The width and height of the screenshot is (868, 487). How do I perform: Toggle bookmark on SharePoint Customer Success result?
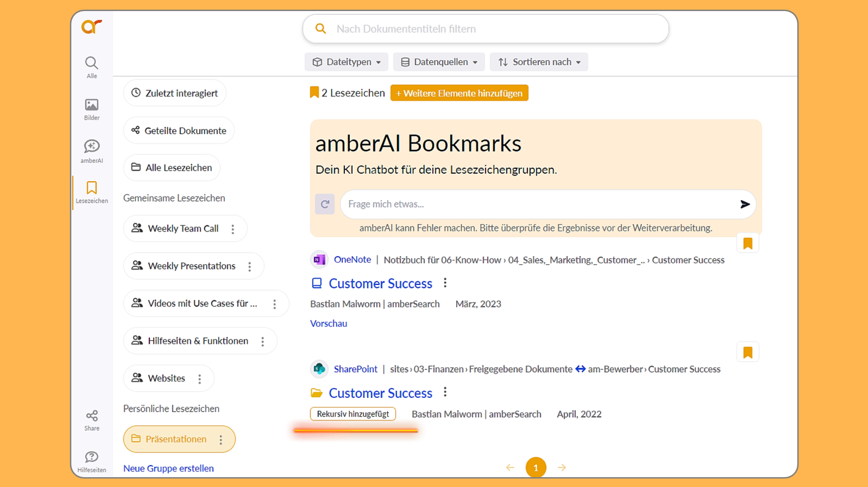coord(748,353)
